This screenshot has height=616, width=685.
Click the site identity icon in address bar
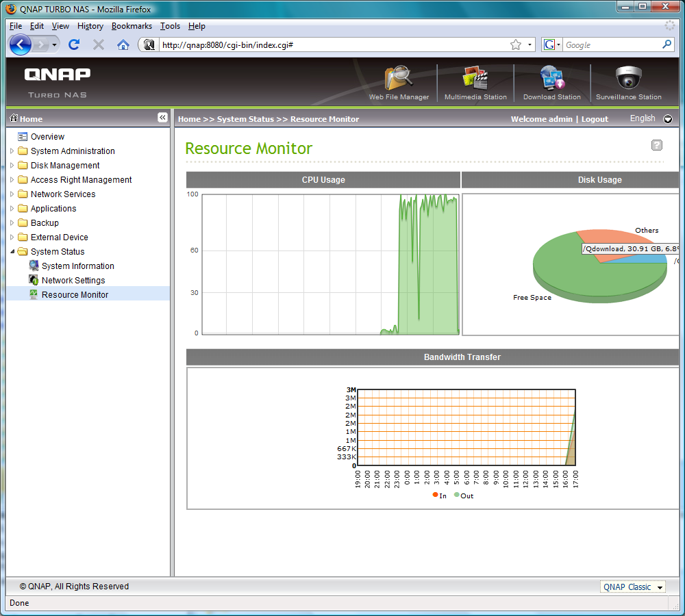pyautogui.click(x=149, y=44)
